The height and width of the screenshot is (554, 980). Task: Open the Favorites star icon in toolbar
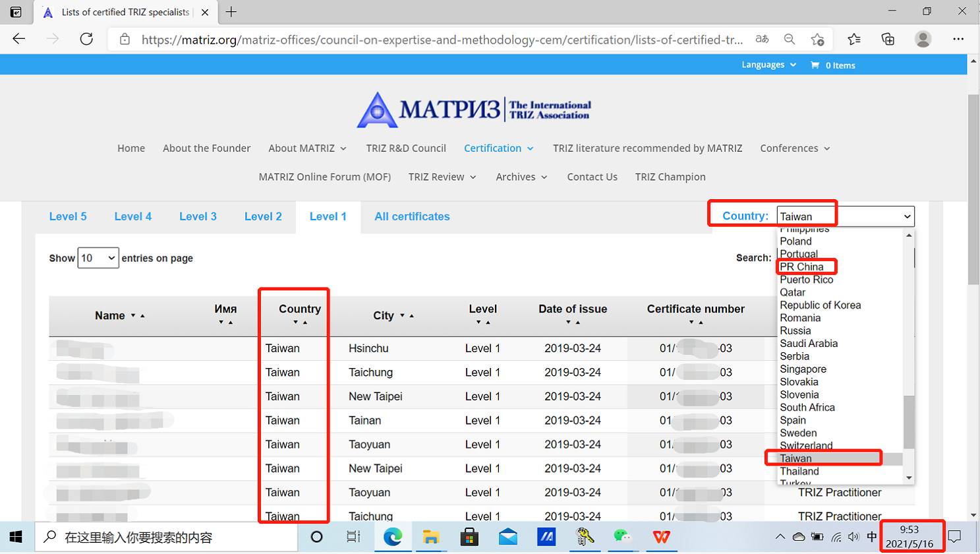pos(854,39)
